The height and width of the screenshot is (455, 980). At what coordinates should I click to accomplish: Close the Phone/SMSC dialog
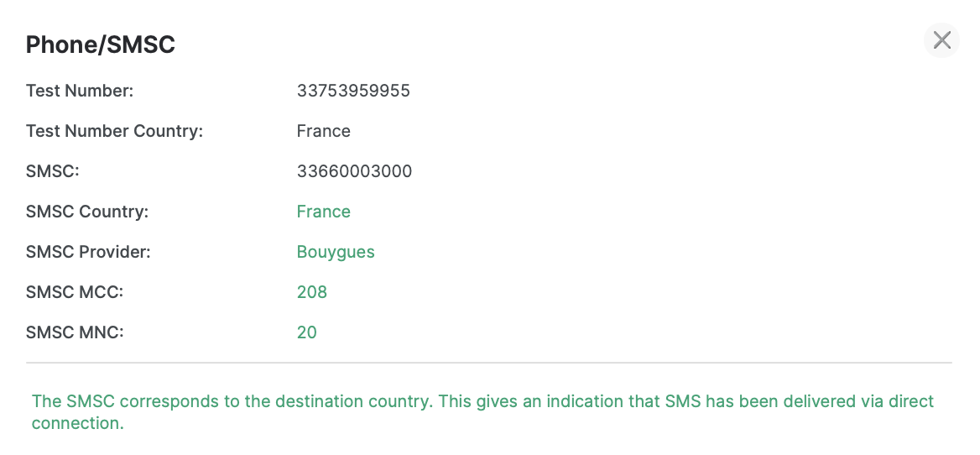pyautogui.click(x=941, y=40)
